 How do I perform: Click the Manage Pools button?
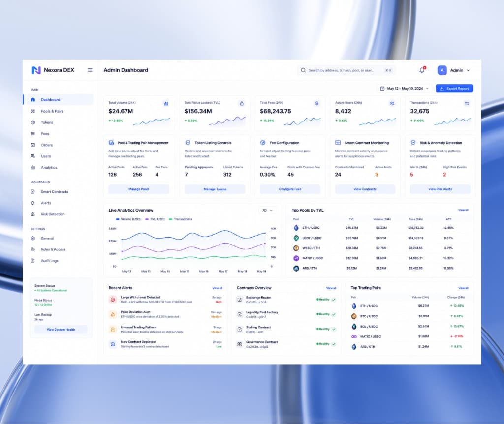click(139, 189)
